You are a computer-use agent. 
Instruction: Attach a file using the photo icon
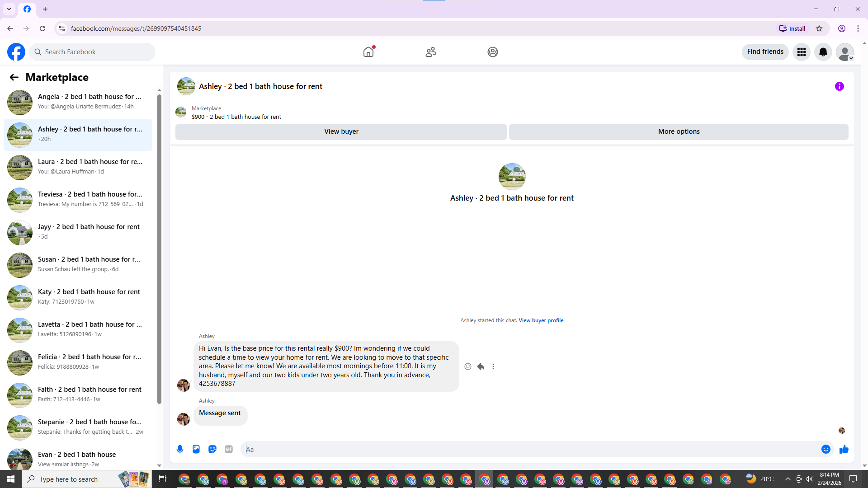[x=196, y=449]
